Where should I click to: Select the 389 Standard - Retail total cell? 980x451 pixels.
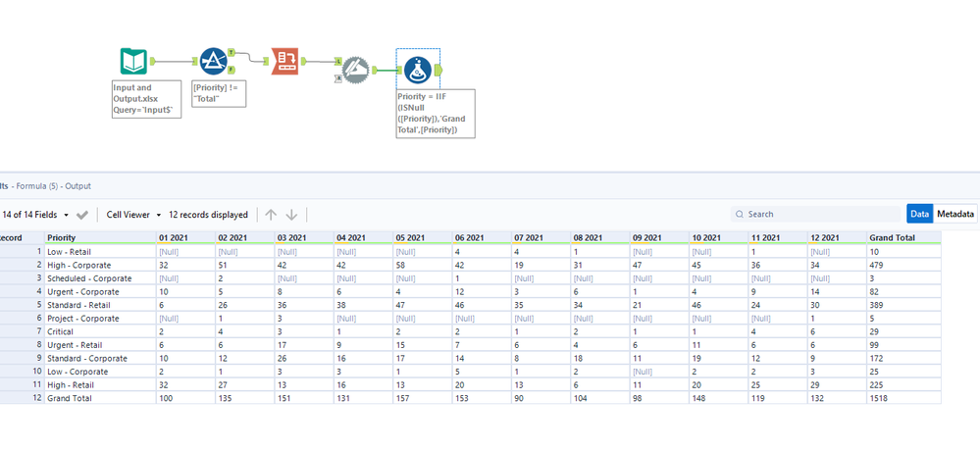(903, 305)
